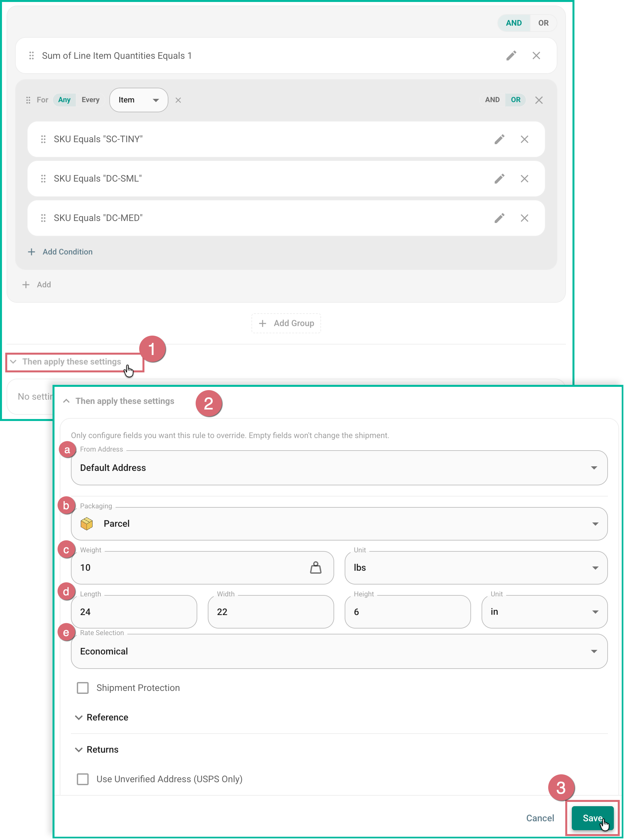
Task: Edit the SKU Equals "DC-SML" condition
Action: (499, 179)
